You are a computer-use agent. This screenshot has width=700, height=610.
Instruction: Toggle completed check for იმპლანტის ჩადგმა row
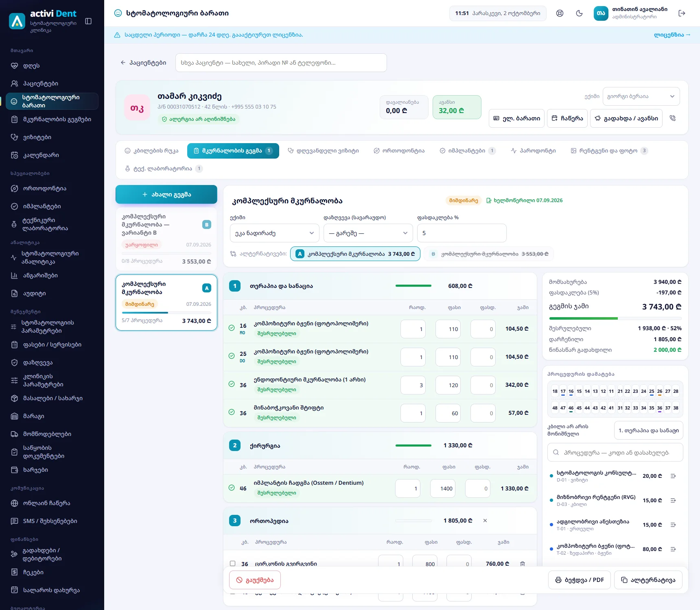(x=232, y=488)
